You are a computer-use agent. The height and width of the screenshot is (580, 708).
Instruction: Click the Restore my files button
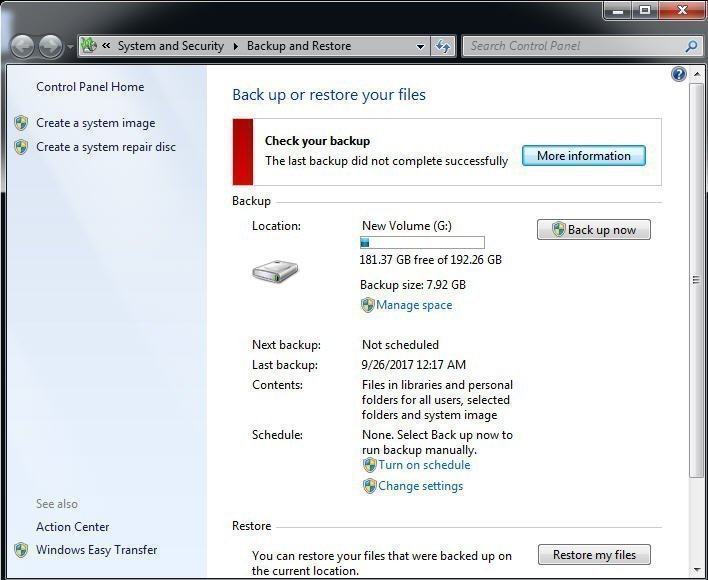(594, 555)
